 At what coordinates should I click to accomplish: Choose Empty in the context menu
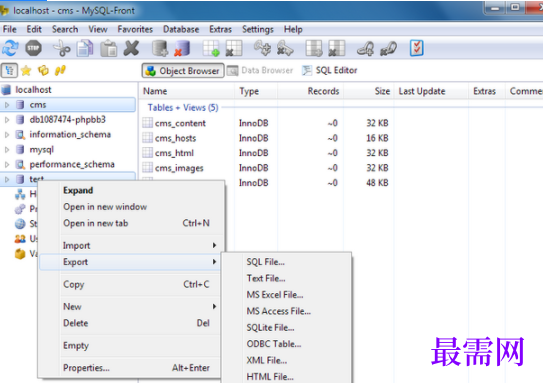pyautogui.click(x=130, y=346)
